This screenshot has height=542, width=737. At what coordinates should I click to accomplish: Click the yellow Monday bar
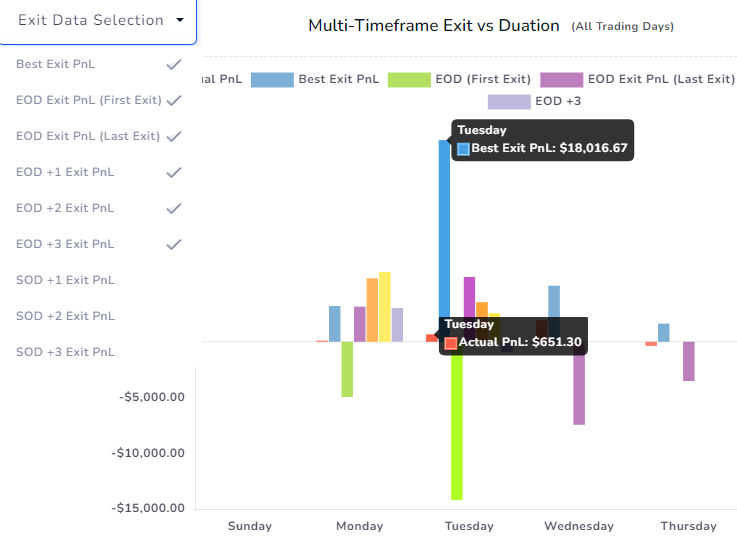pyautogui.click(x=385, y=307)
